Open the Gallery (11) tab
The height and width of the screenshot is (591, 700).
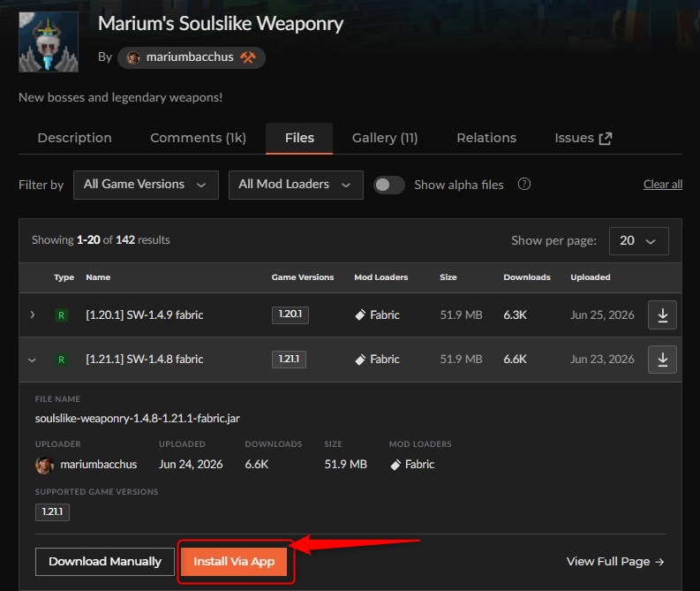(385, 138)
